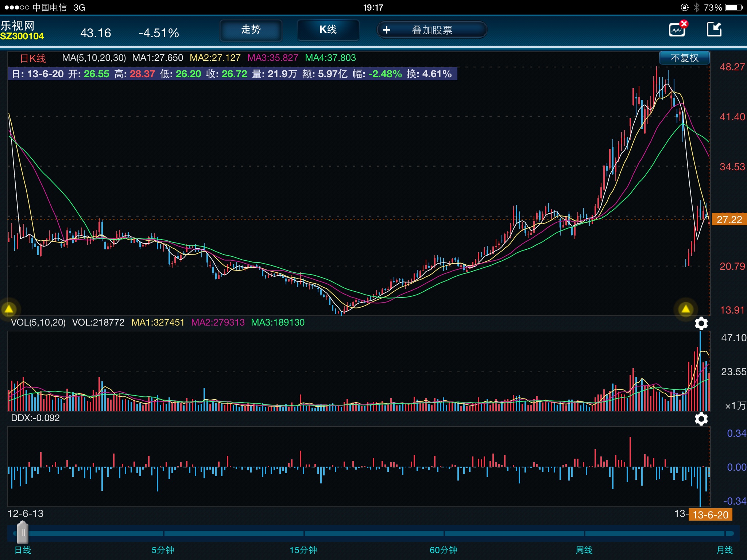This screenshot has width=747, height=560.
Task: Switch to the 走势 trend view
Action: pyautogui.click(x=251, y=30)
